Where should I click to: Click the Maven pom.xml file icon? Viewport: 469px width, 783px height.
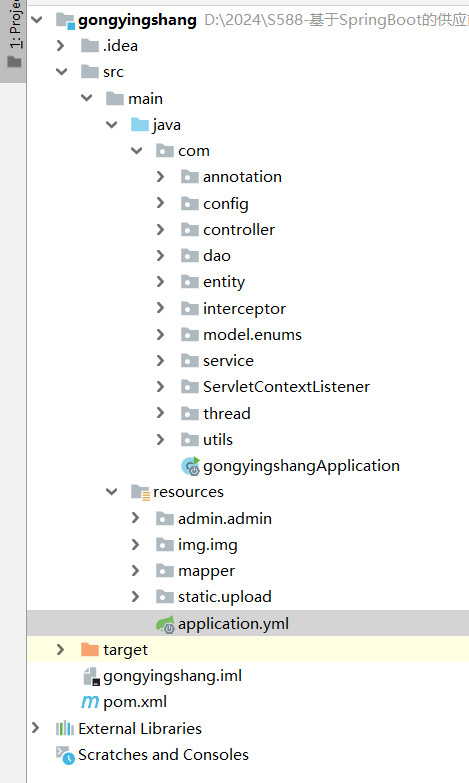[x=90, y=702]
